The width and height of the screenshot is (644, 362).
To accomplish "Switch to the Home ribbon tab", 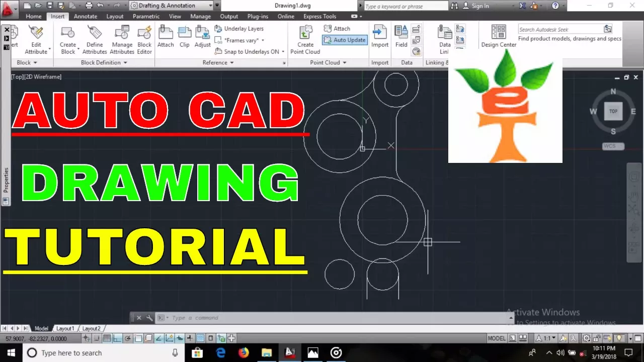I will (34, 16).
